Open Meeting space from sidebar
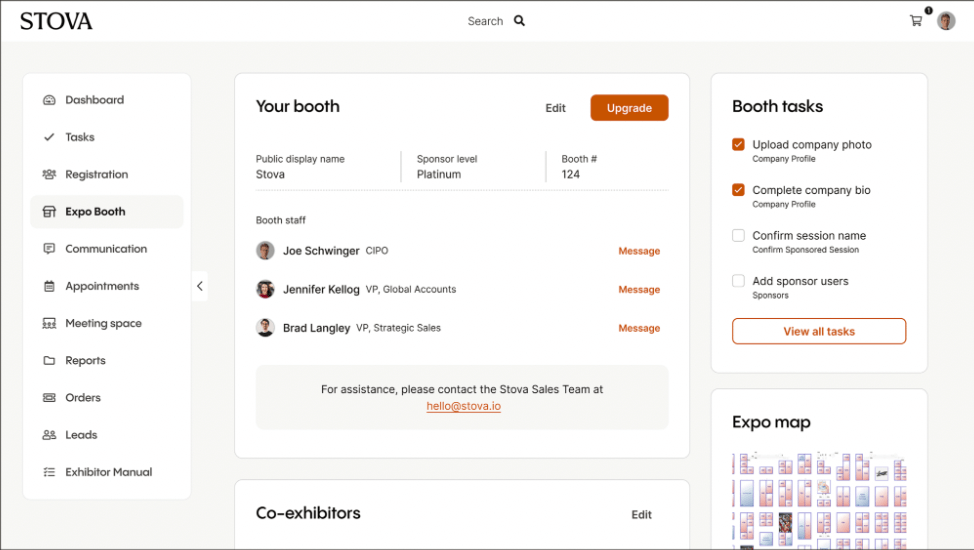Viewport: 974px width, 550px height. pos(107,323)
